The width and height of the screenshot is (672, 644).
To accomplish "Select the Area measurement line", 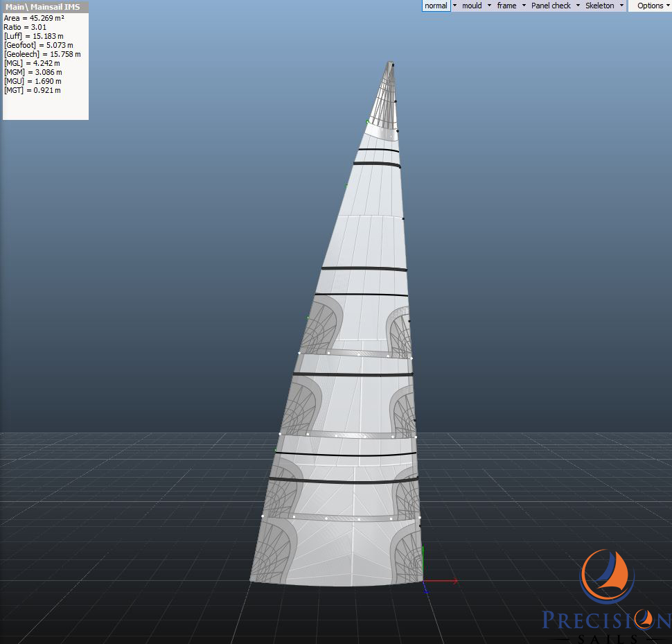I will 34,18.
